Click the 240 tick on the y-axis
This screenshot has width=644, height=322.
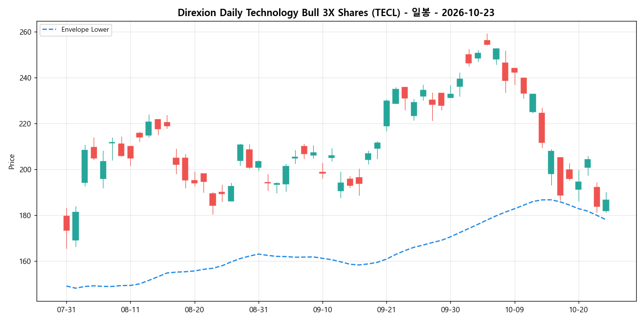click(x=26, y=78)
